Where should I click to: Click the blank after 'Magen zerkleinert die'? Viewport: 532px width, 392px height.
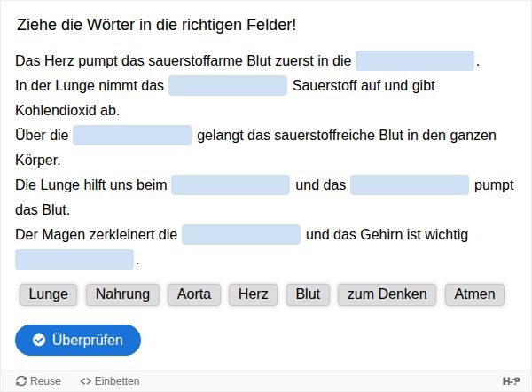tap(241, 235)
